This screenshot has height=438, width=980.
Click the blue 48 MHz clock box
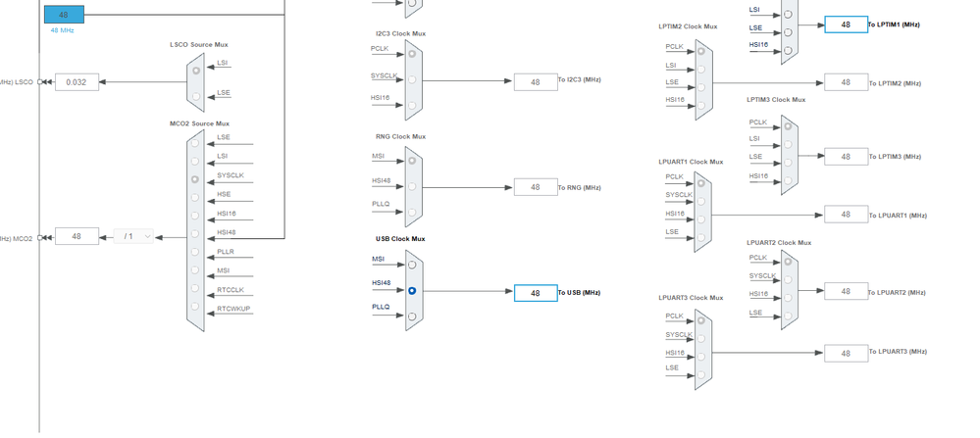click(x=64, y=15)
